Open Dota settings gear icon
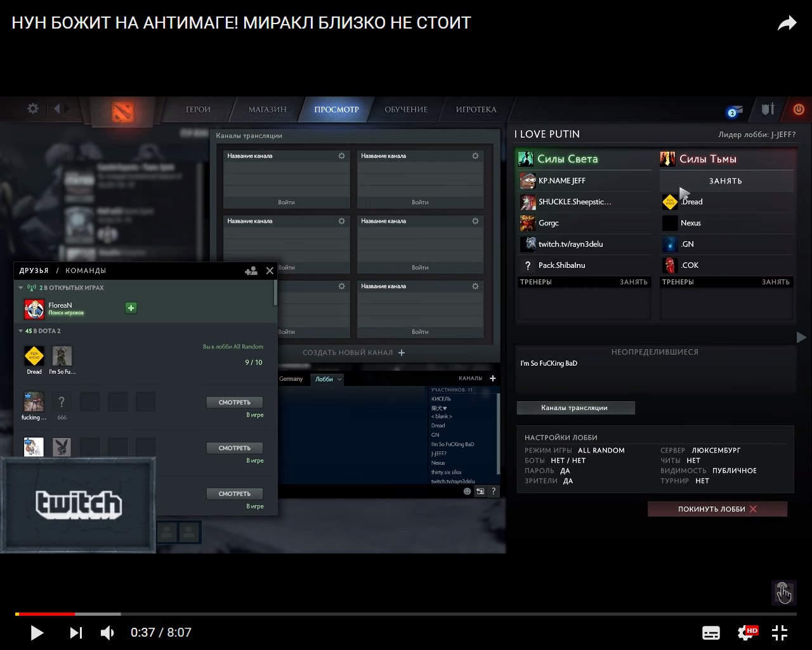The width and height of the screenshot is (812, 650). (x=33, y=109)
